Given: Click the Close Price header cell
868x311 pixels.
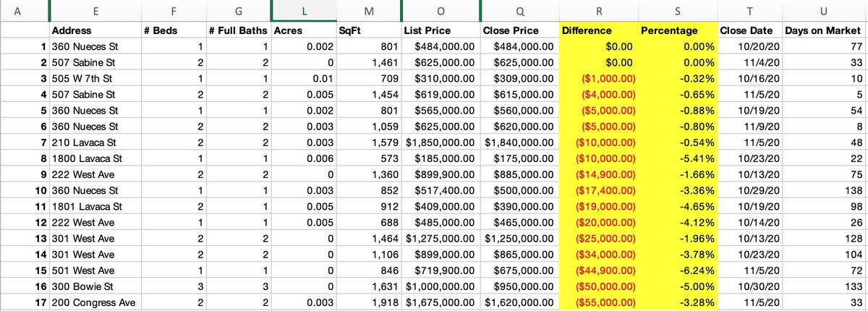Looking at the screenshot, I should 519,30.
